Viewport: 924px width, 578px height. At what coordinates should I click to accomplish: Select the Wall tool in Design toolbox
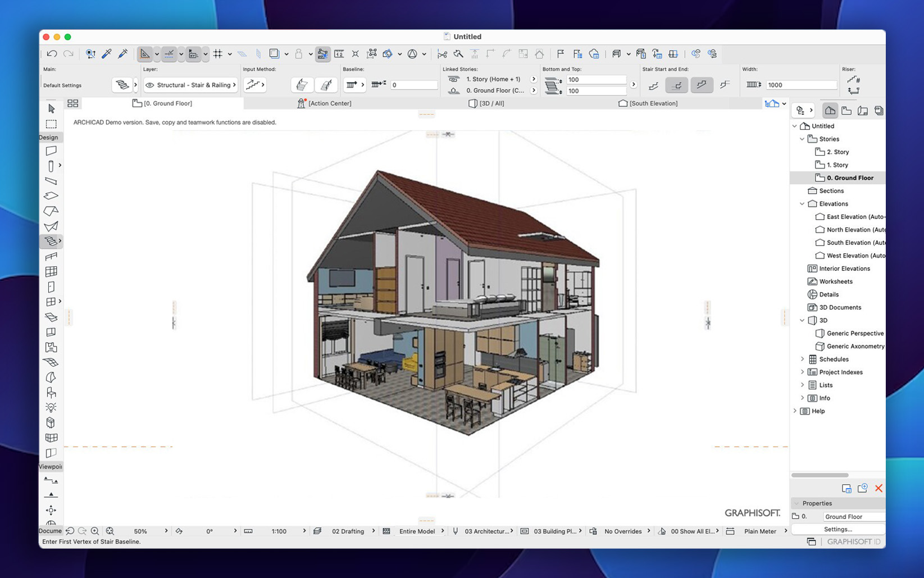point(51,151)
